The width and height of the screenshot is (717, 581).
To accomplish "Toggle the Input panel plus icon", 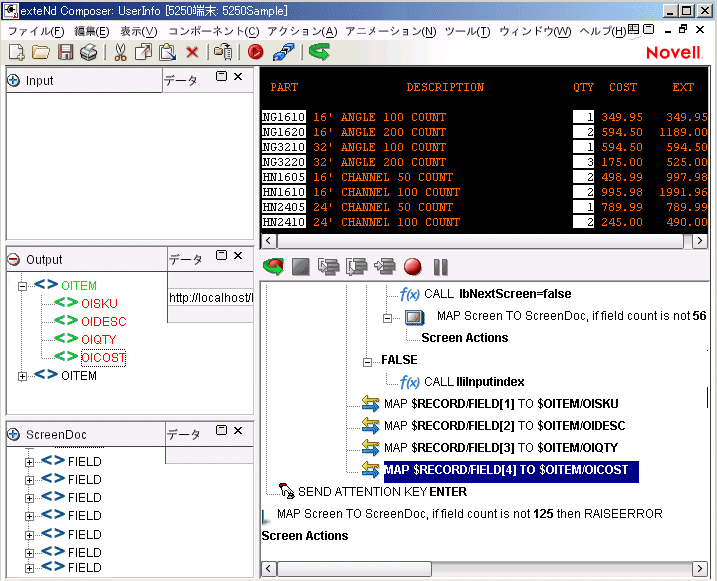I will click(14, 81).
